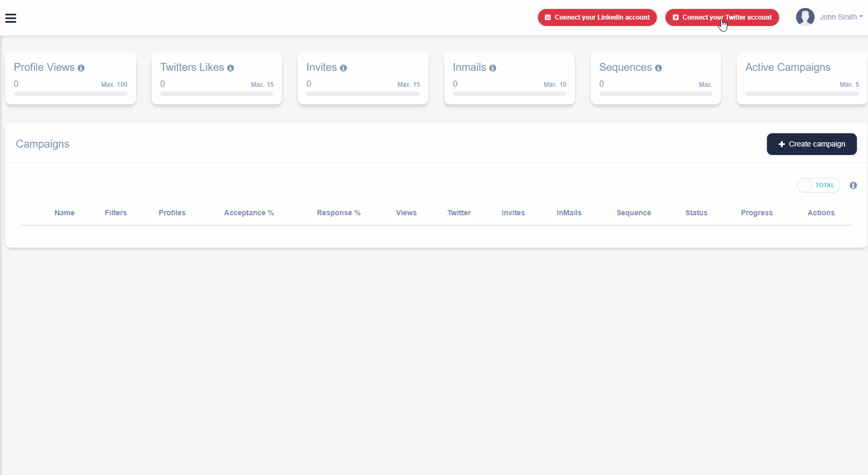Click the Active Campaigns progress bar
Screen dimensions: 868x475
tap(802, 94)
